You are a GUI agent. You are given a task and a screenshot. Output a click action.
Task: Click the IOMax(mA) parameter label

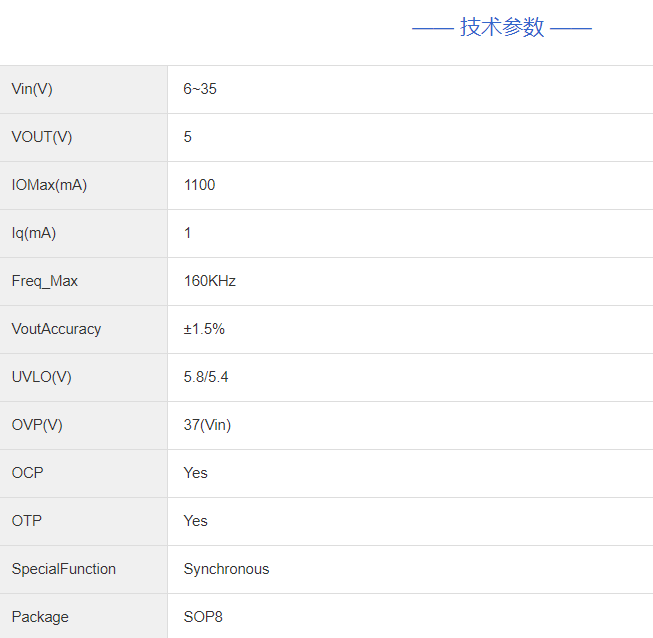click(49, 185)
